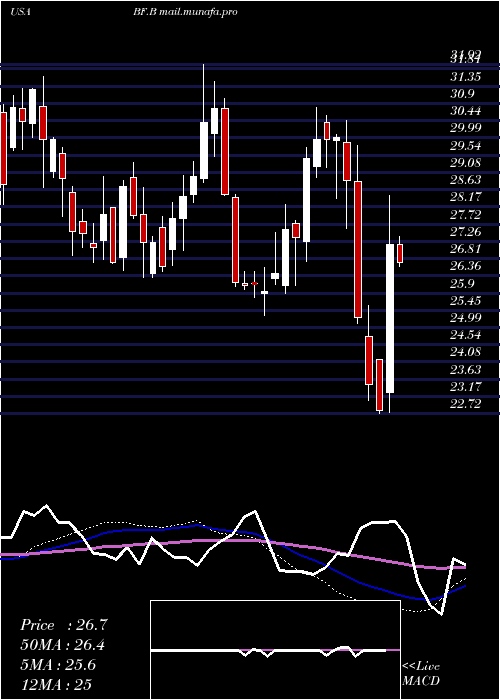Click the 23.63 price axis label
This screenshot has width=500, height=700.
[x=465, y=370]
